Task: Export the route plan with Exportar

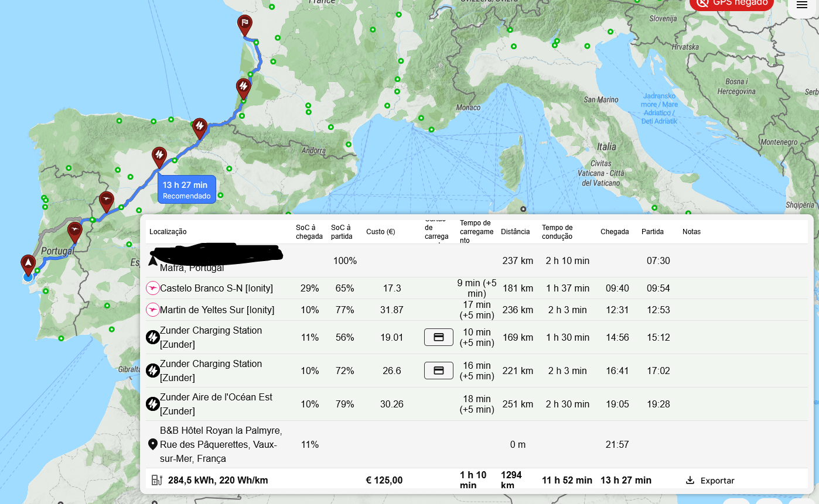Action: [x=710, y=480]
